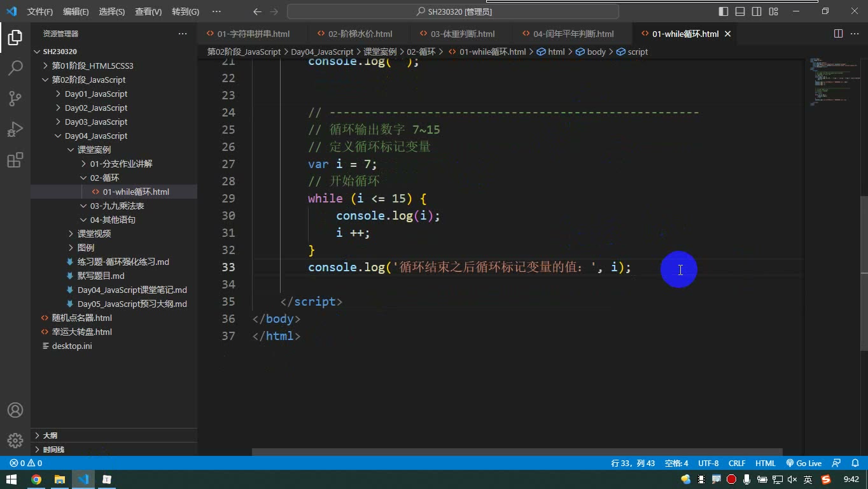Open editor more actions ellipsis

tap(855, 34)
